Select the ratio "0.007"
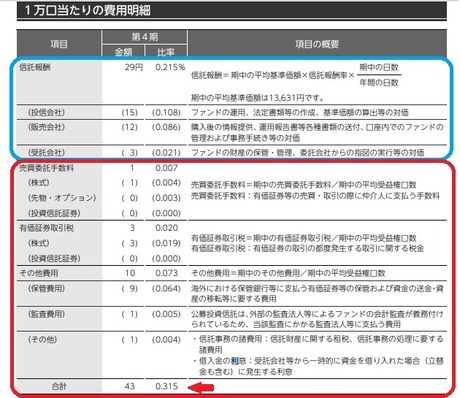The width and height of the screenshot is (460, 398). 166,168
